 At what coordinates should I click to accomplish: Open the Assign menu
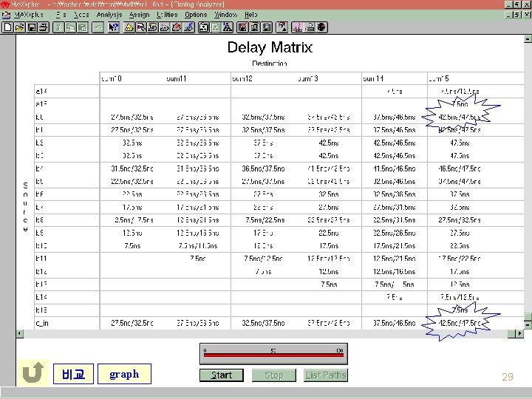coord(139,15)
